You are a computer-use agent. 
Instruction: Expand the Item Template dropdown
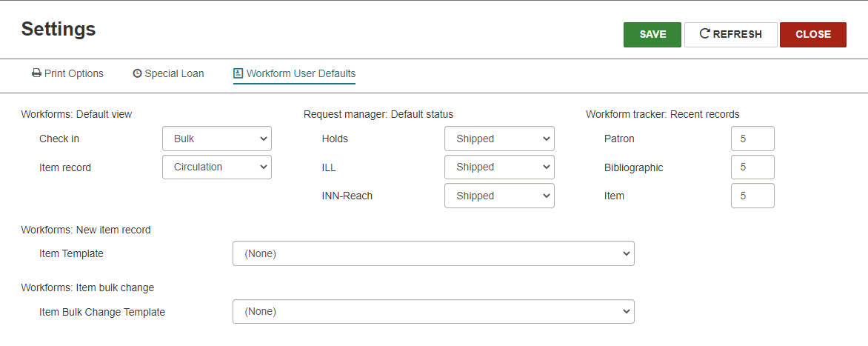433,253
